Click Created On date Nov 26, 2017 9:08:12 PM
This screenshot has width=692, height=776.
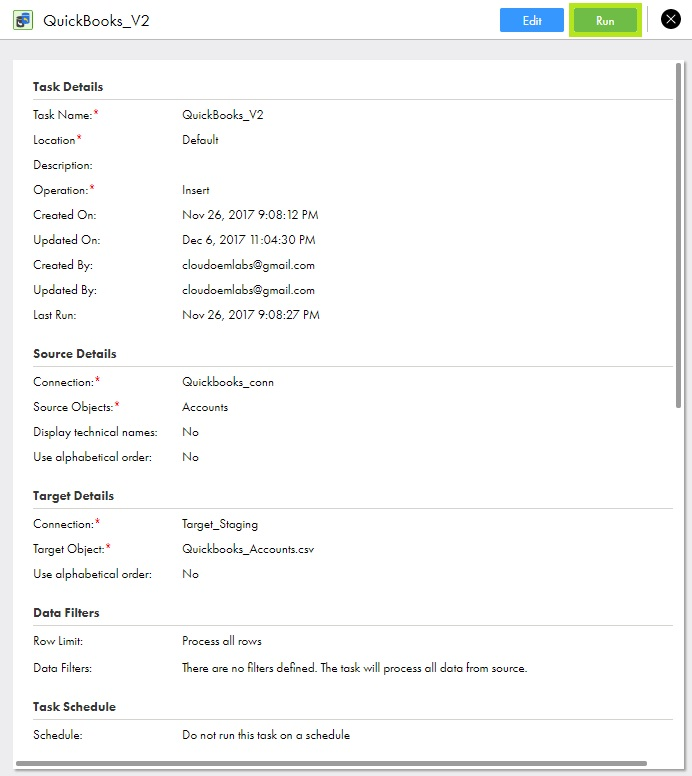(x=250, y=215)
